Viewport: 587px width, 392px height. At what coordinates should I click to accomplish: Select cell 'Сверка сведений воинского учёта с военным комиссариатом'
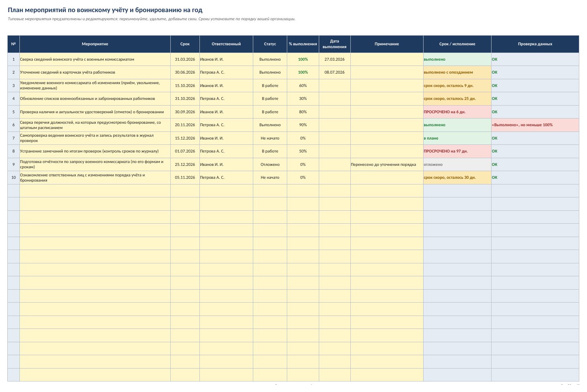click(x=95, y=59)
